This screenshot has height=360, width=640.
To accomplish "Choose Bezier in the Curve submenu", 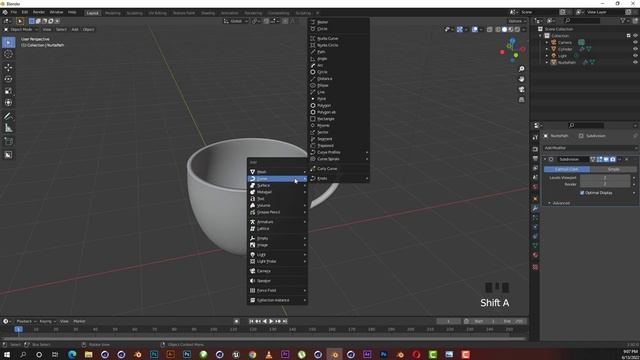I will (x=339, y=22).
